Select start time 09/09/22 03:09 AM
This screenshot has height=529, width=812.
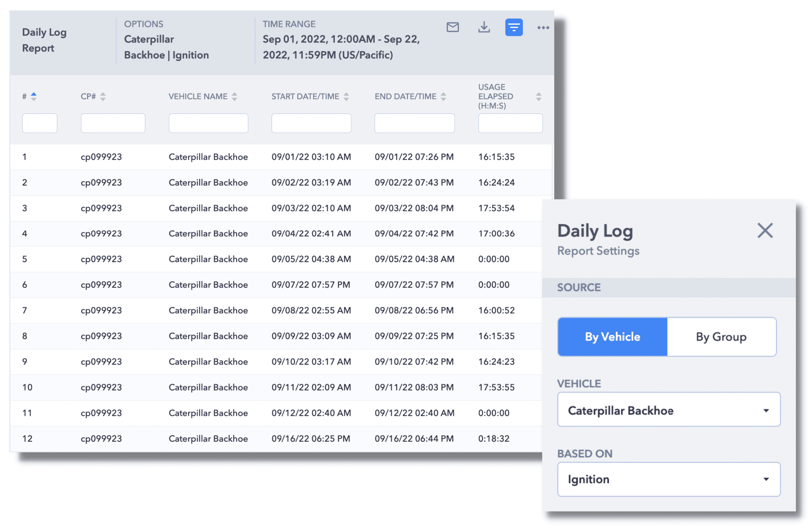pos(311,336)
